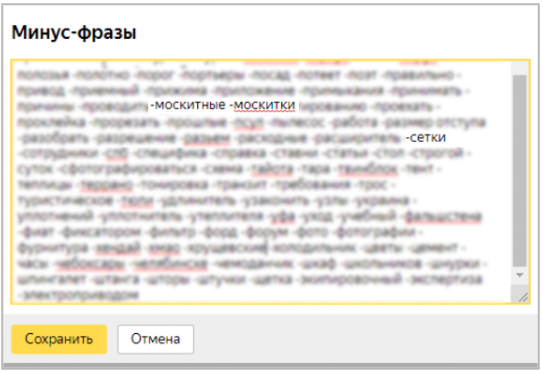Click the Отмена button

pos(155,339)
